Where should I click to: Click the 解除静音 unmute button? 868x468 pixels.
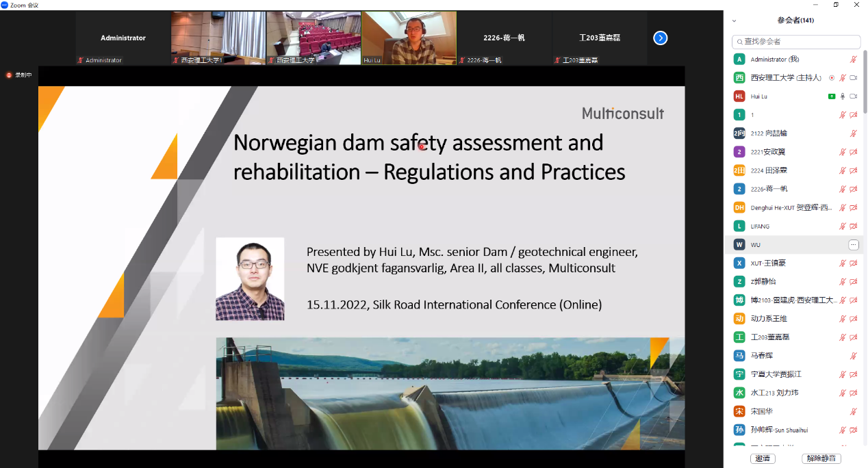coord(821,458)
